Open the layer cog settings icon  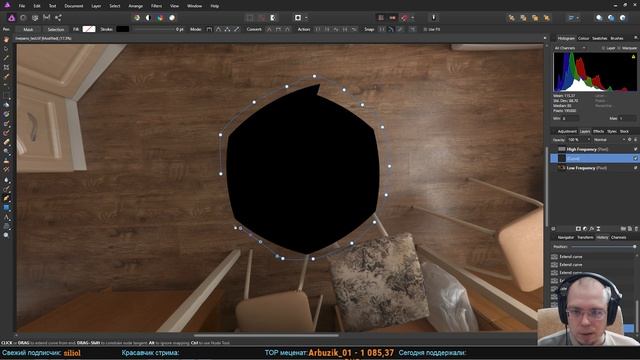point(629,140)
